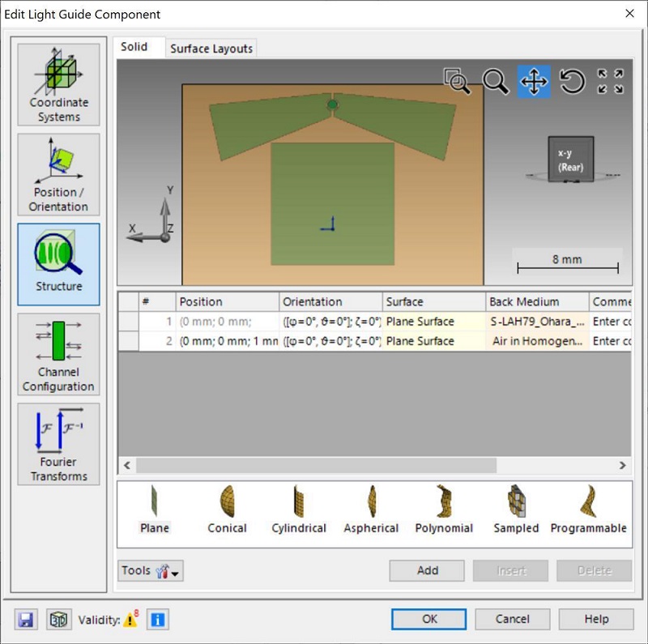Choose the Programmable surface type
The height and width of the screenshot is (644, 648).
[589, 510]
